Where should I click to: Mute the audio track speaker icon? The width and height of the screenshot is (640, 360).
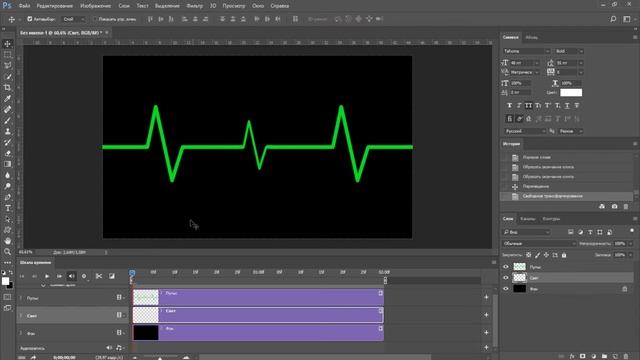click(109, 348)
